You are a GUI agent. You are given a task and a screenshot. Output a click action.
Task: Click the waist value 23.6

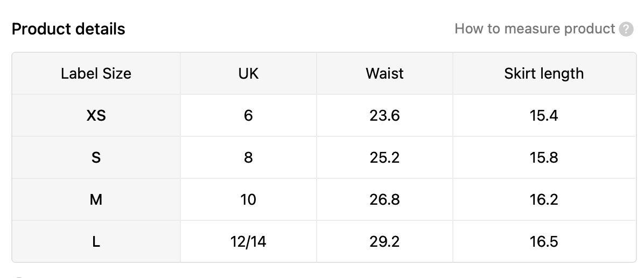click(384, 115)
